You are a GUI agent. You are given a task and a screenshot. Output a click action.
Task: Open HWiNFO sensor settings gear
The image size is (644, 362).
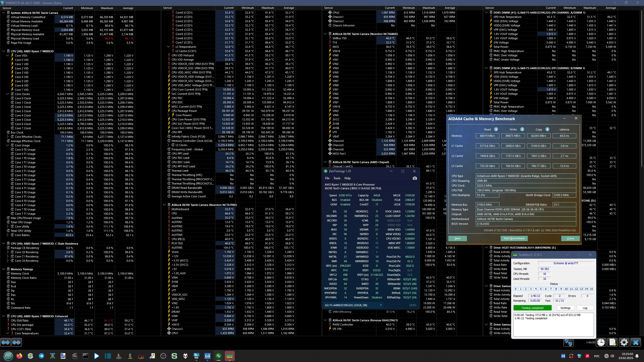624,342
